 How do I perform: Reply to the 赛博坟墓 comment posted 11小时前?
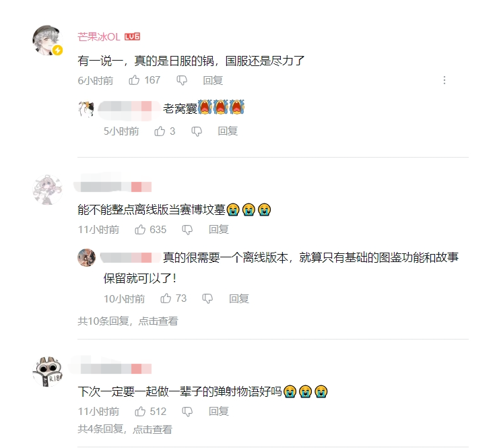tap(218, 230)
